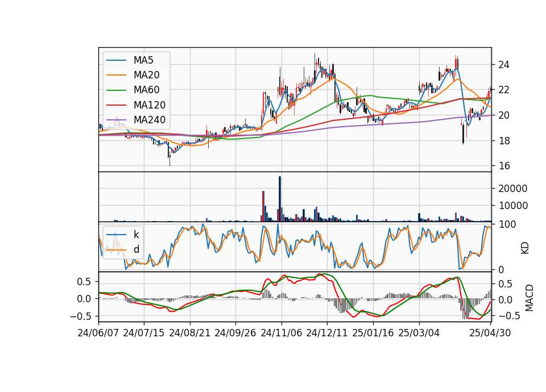The image size is (546, 392).
Task: Click the KD axis value 100
Action: pyautogui.click(x=507, y=225)
